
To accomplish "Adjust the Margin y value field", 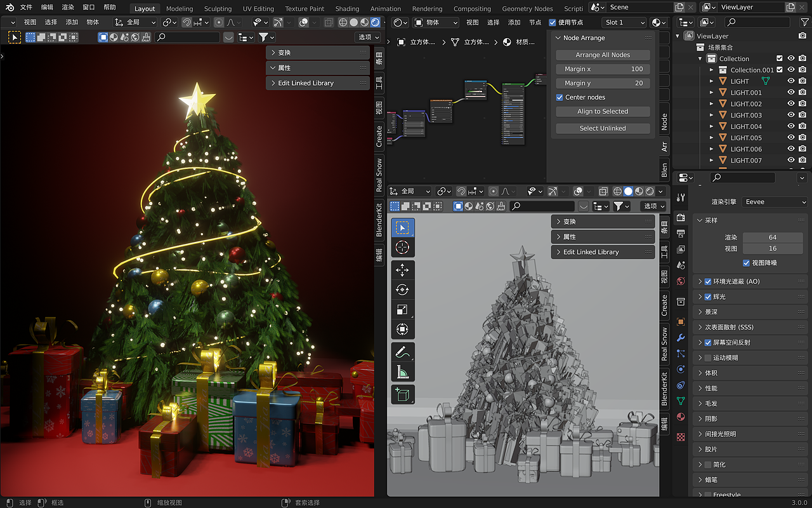I will tap(603, 83).
